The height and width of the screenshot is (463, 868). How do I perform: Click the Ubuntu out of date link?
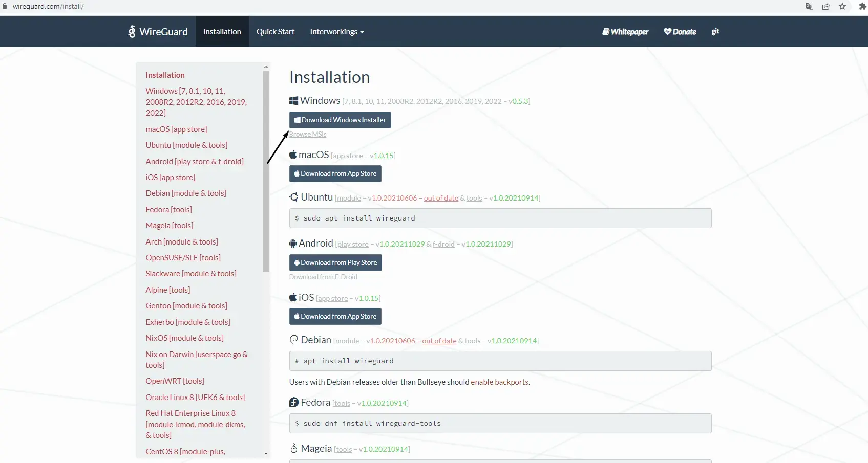click(x=441, y=198)
